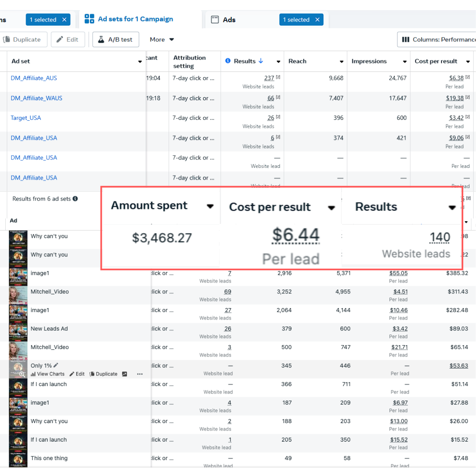Image resolution: width=476 pixels, height=476 pixels.
Task: Click the share/export arrow icon in Only 1% row
Action: (x=125, y=374)
